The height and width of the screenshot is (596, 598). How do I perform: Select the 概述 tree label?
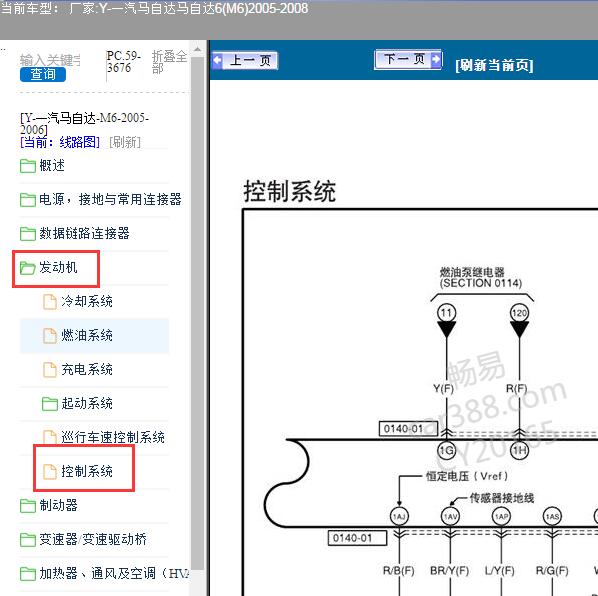[52, 165]
